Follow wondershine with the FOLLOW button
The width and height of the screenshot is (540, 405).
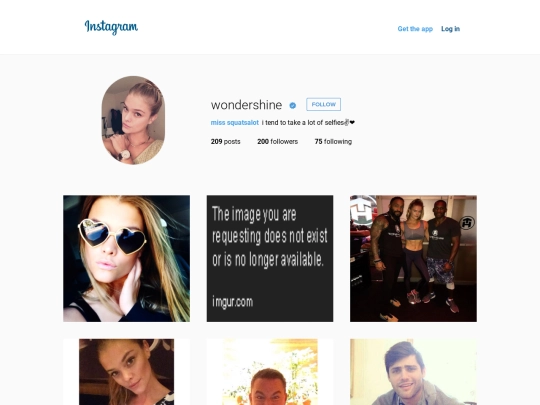[323, 104]
